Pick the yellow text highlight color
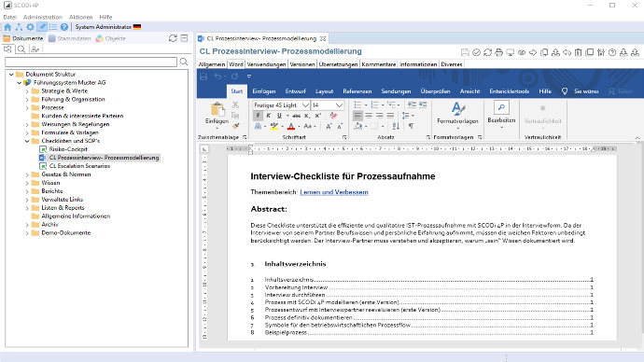Image resolution: width=644 pixels, height=362 pixels. click(274, 126)
